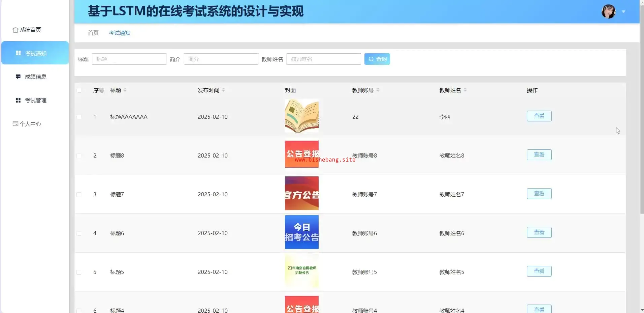644x313 pixels.
Task: Click the 教师姓名5 cell
Action: 452,272
